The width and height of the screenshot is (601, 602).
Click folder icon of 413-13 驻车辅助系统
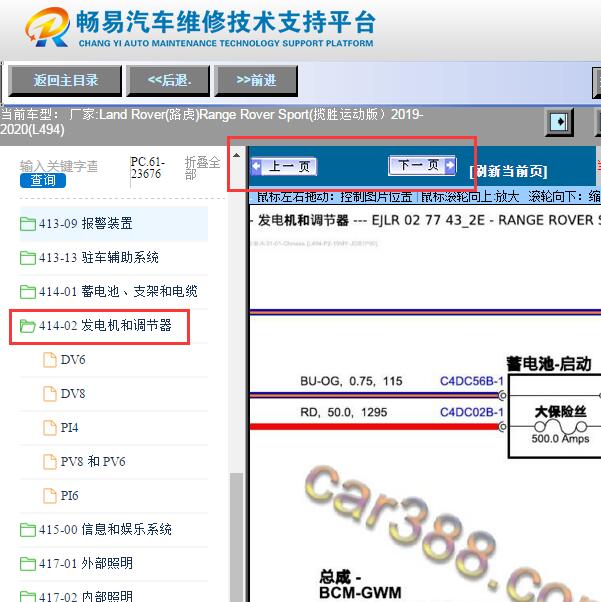(x=28, y=258)
